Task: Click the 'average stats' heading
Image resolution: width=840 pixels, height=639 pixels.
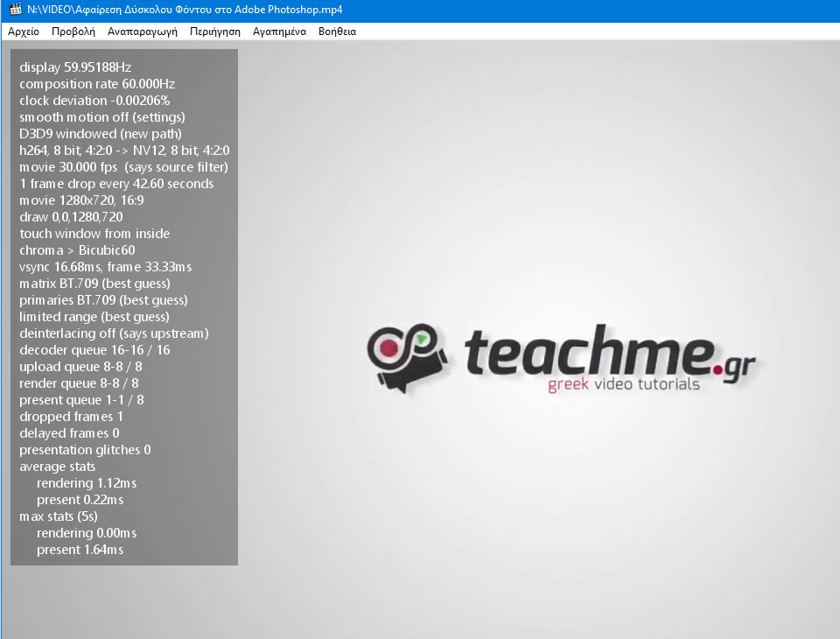Action: 58,467
